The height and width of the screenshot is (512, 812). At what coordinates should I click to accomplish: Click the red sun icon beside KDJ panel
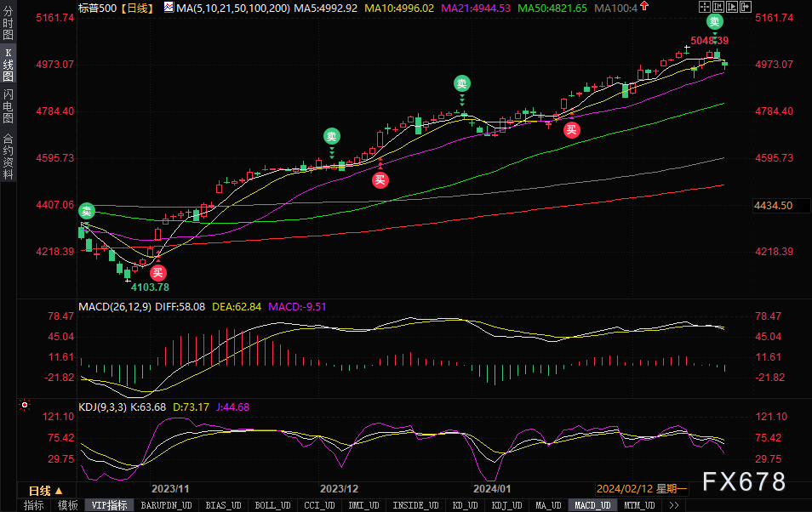point(25,405)
